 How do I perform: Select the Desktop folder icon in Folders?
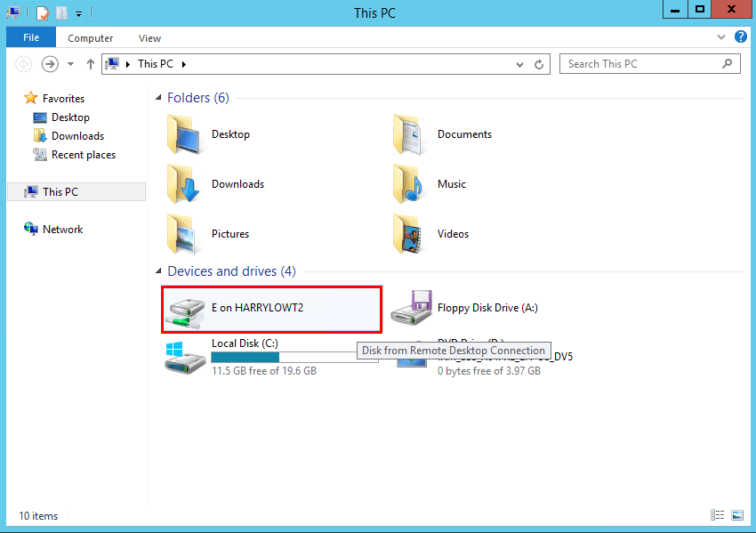coord(184,134)
